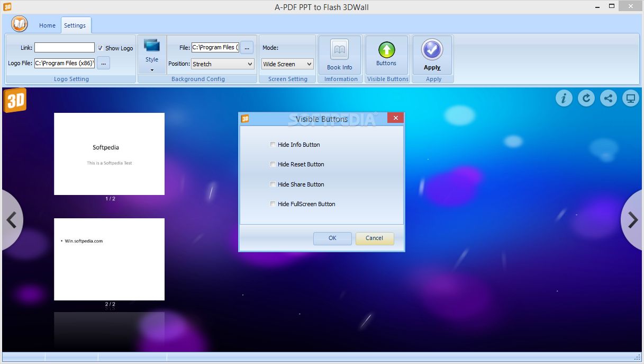Click the Screen Setting group label
This screenshot has width=644, height=364.
coord(288,79)
